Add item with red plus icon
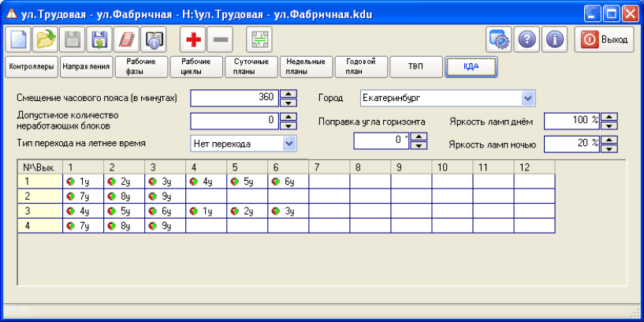644x322 pixels. point(193,39)
